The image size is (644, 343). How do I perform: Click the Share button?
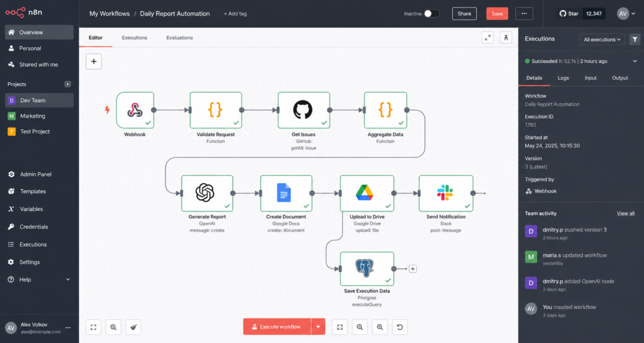coord(465,14)
